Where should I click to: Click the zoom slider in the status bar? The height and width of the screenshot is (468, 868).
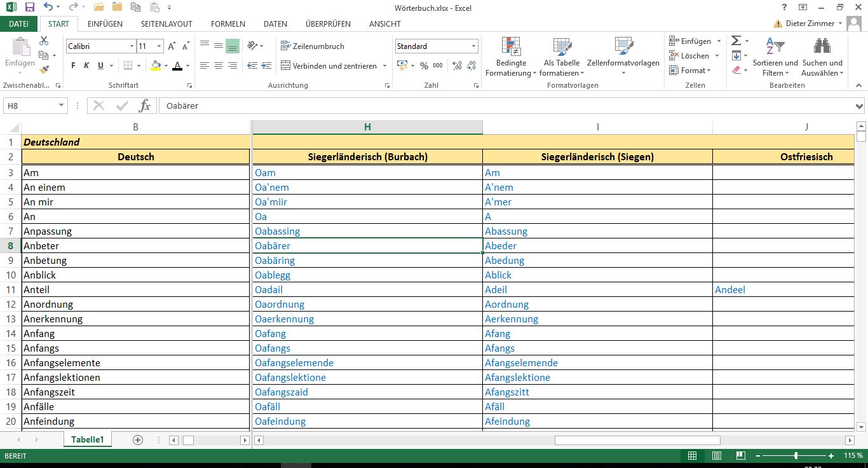pos(796,456)
